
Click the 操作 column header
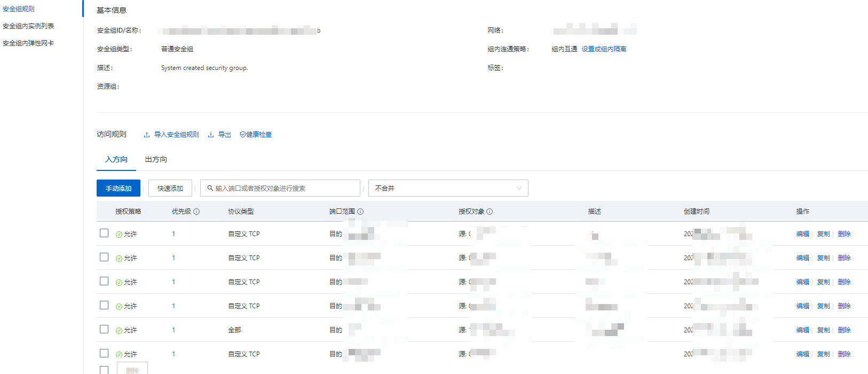pos(803,212)
